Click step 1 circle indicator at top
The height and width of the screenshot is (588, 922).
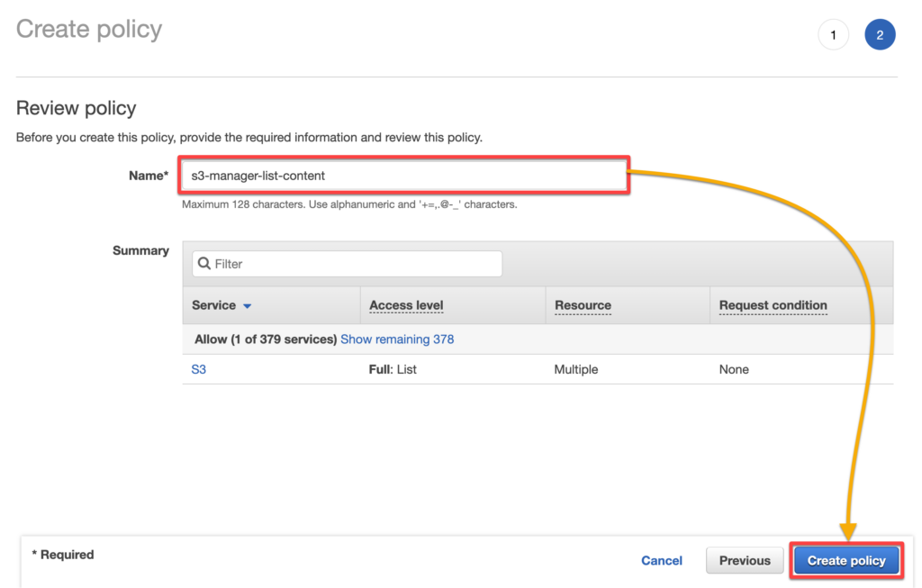click(833, 34)
